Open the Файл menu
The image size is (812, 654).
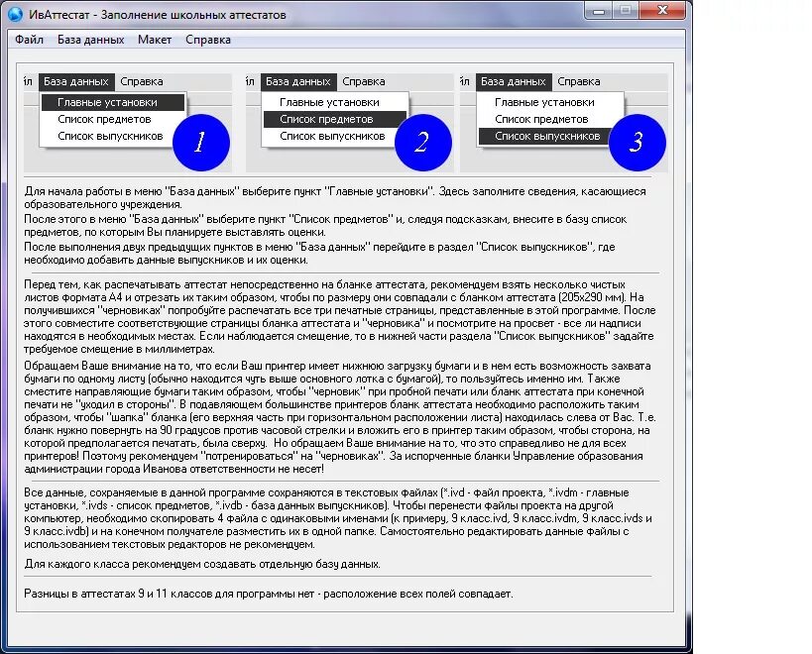29,40
